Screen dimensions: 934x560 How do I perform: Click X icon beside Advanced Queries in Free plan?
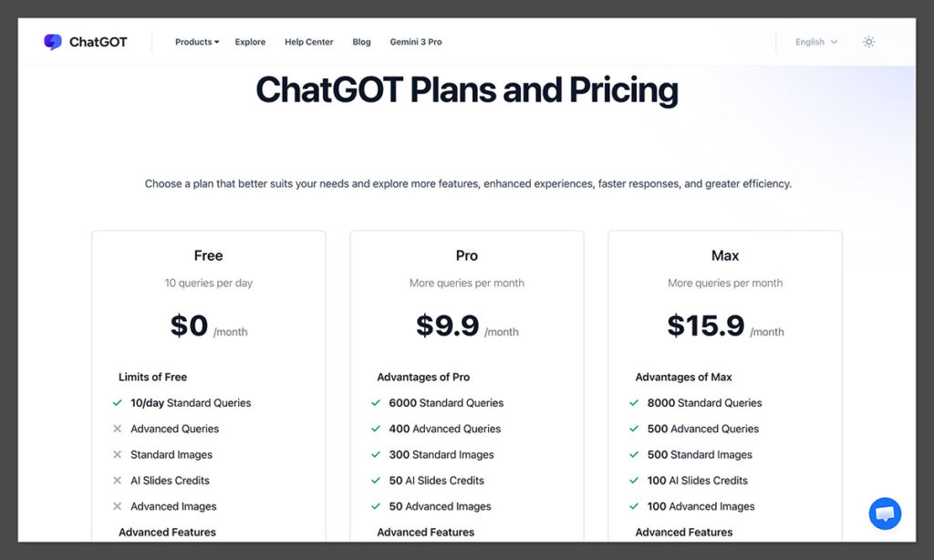(116, 429)
